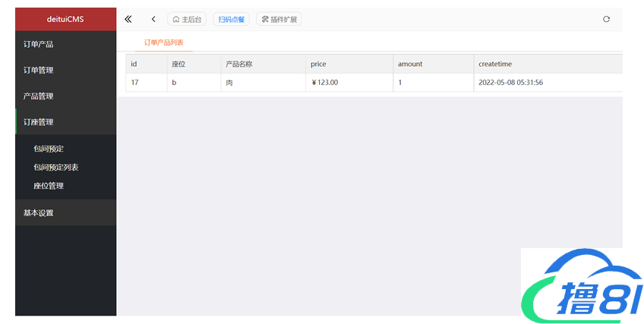
Task: Expand the 订单管理 sidebar menu
Action: tap(65, 70)
